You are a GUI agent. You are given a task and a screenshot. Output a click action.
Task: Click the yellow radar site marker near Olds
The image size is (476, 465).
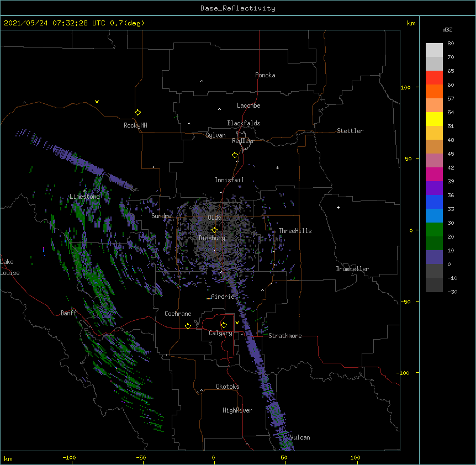coord(214,230)
